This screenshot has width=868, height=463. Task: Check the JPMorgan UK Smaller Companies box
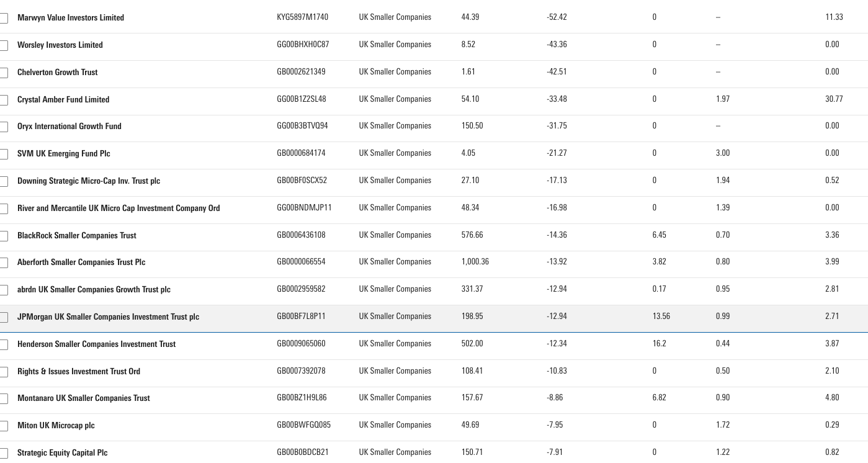click(x=3, y=317)
